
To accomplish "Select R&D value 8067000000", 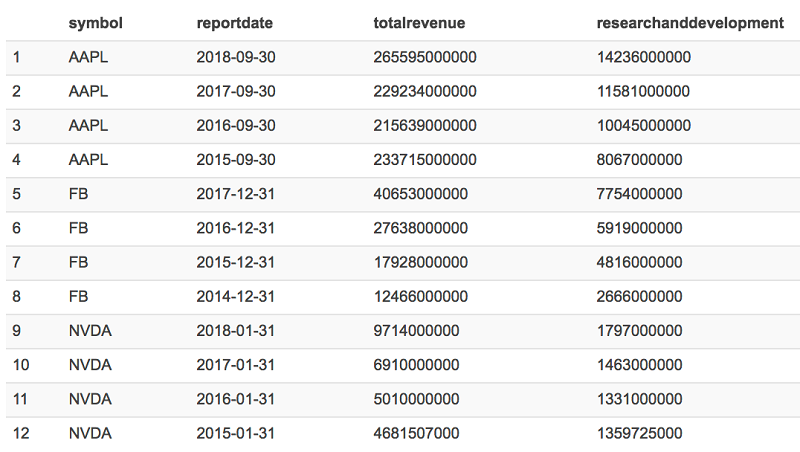I will tap(639, 160).
